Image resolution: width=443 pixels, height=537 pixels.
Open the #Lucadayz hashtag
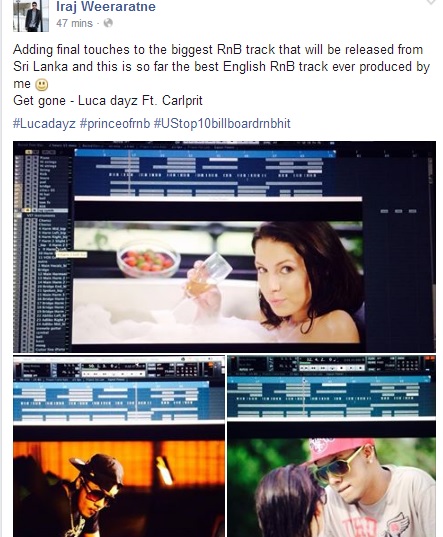pos(44,123)
